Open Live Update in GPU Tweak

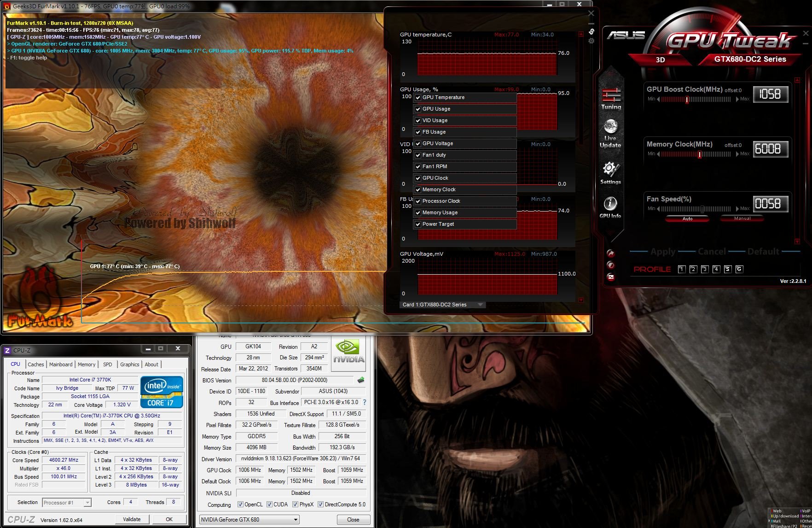point(610,134)
